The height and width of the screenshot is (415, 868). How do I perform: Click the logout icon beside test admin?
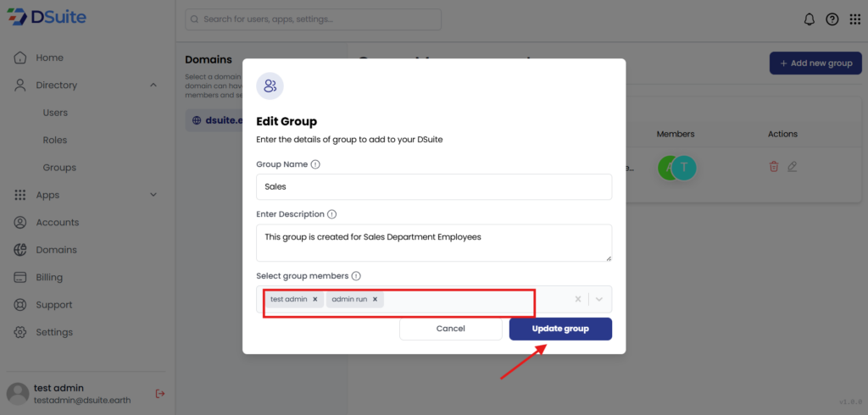click(x=159, y=393)
